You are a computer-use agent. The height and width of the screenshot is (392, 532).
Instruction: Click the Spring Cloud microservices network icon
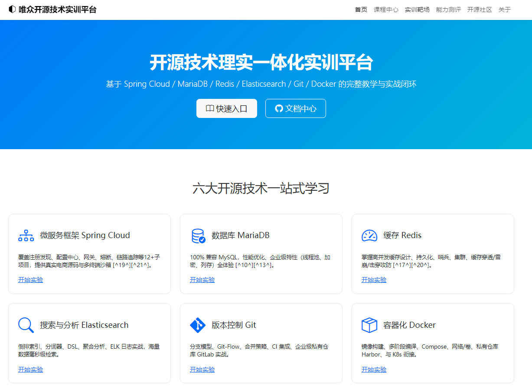coord(26,235)
